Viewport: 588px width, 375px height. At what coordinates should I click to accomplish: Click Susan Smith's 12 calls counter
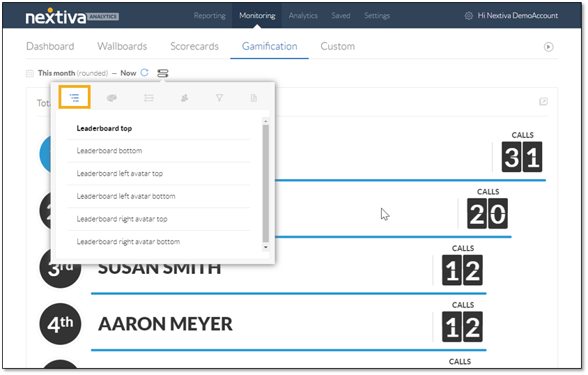point(462,270)
